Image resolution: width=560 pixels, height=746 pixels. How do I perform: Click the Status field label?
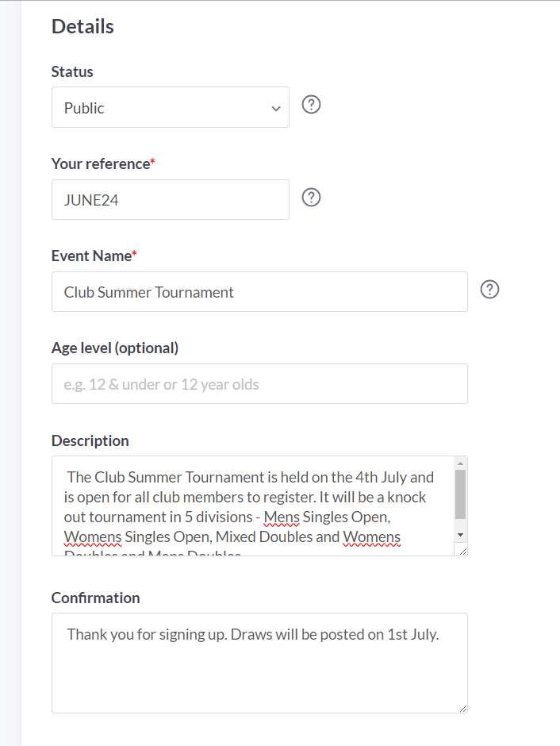pos(72,72)
